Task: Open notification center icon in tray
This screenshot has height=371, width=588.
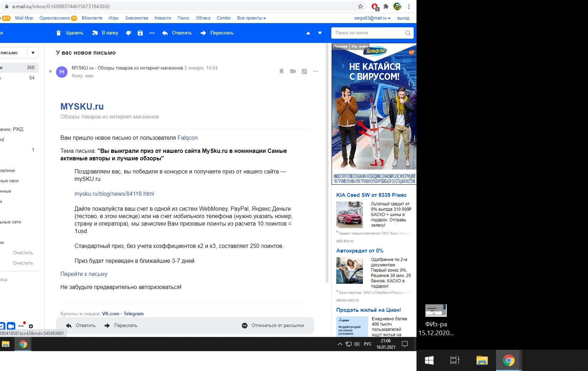Action: 404,344
